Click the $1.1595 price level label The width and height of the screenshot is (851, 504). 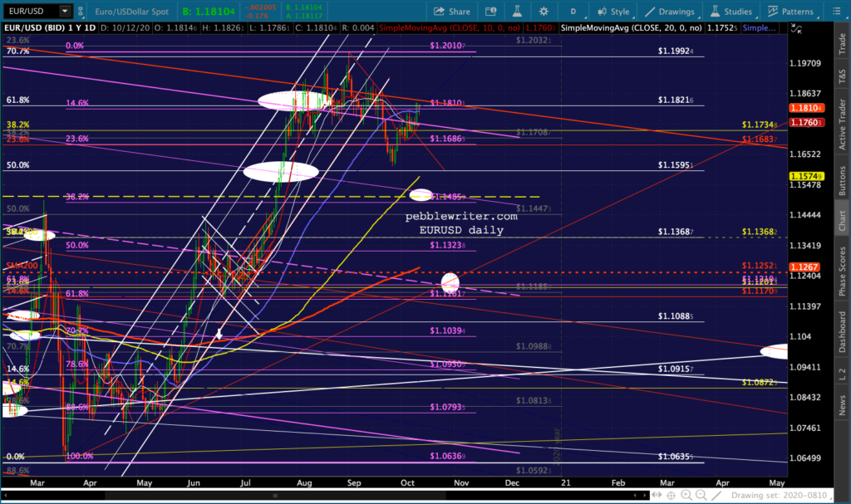coord(676,165)
